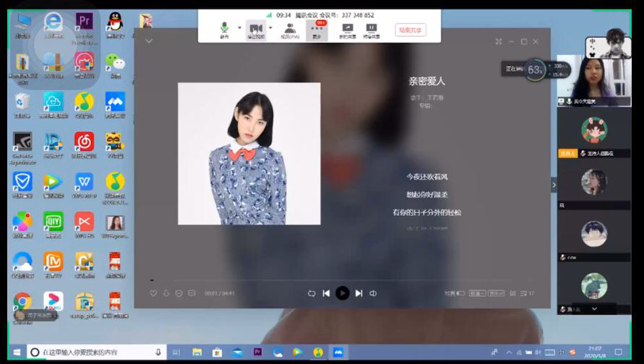Click the red End Sharing button
The image size is (644, 364).
(410, 30)
